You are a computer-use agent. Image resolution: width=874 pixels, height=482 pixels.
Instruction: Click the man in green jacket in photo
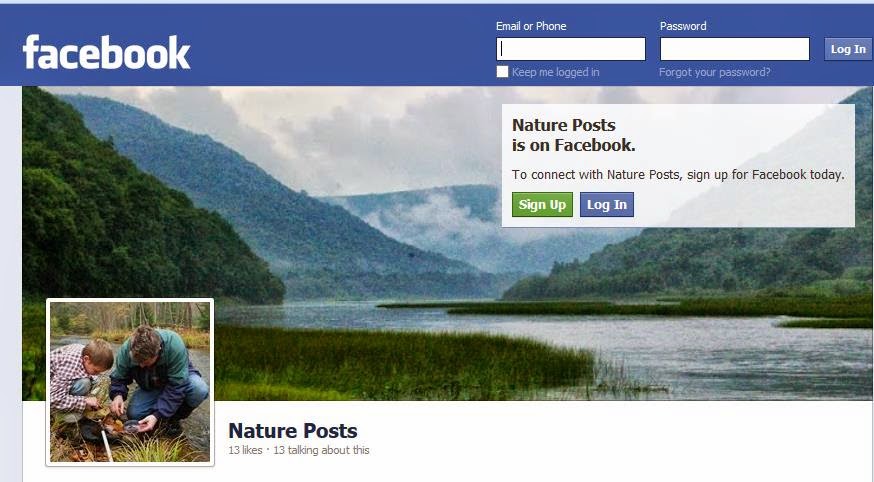click(159, 379)
